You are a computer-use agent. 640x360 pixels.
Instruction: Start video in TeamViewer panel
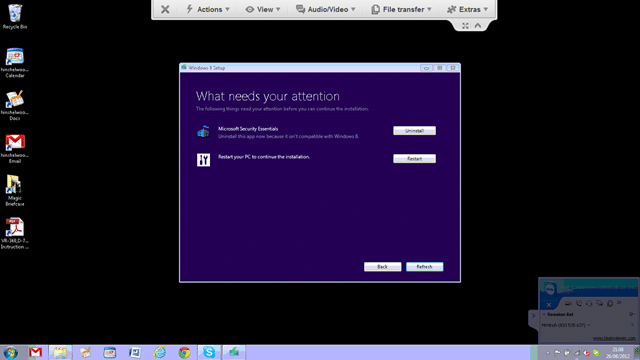(x=568, y=303)
